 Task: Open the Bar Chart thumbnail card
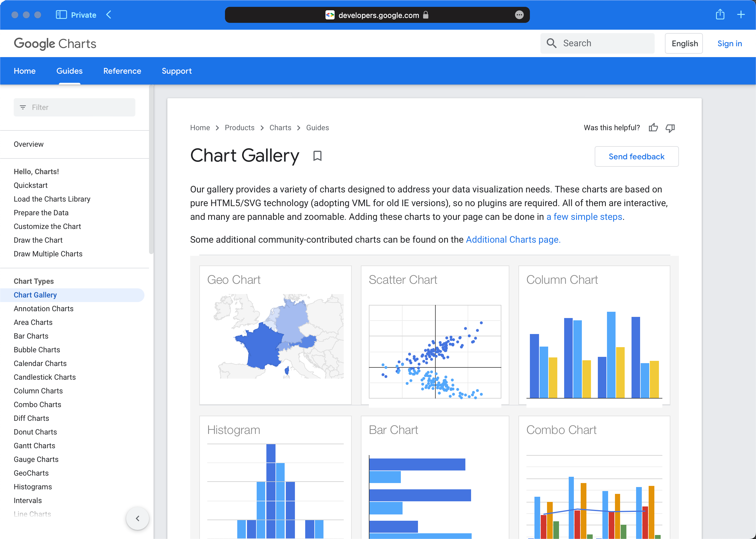coord(435,477)
